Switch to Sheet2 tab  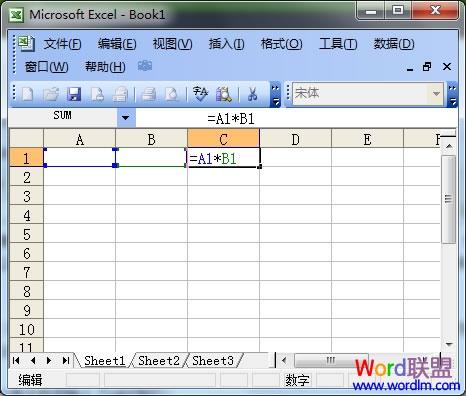pos(159,361)
